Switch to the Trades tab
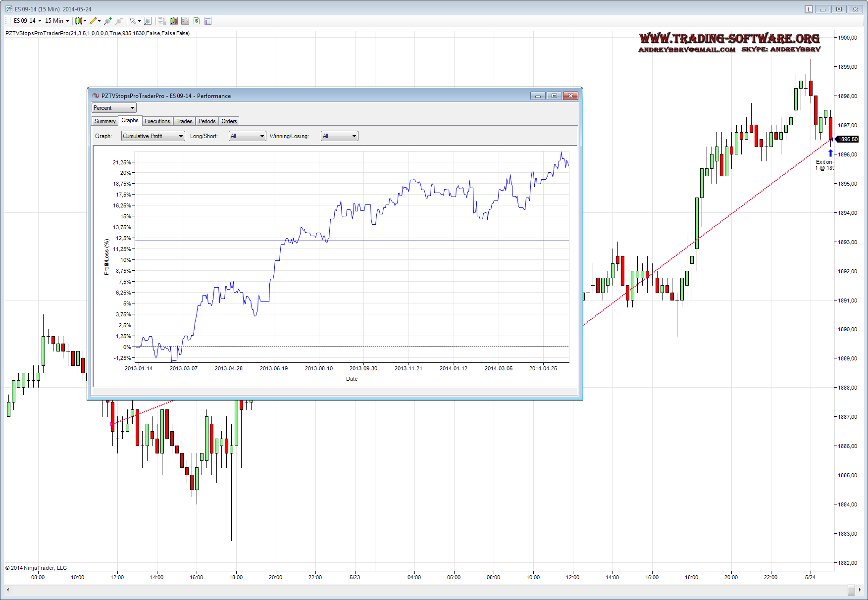868x600 pixels. (x=184, y=121)
